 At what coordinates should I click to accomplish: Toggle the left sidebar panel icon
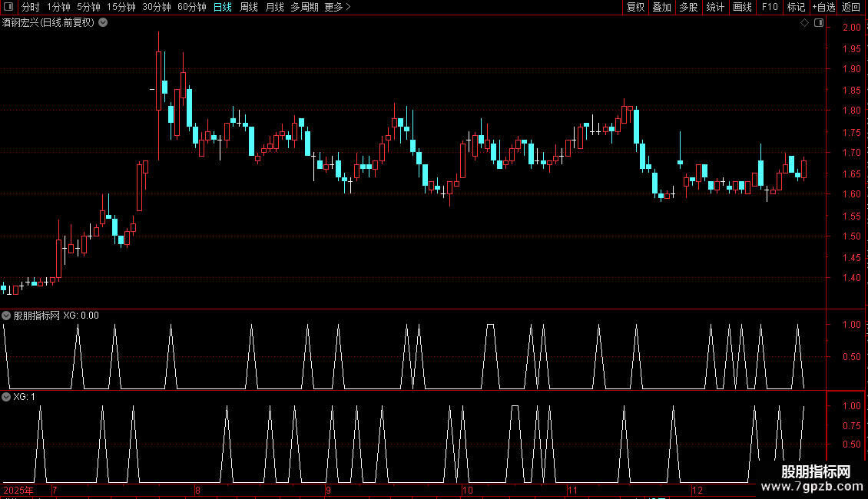coord(8,7)
